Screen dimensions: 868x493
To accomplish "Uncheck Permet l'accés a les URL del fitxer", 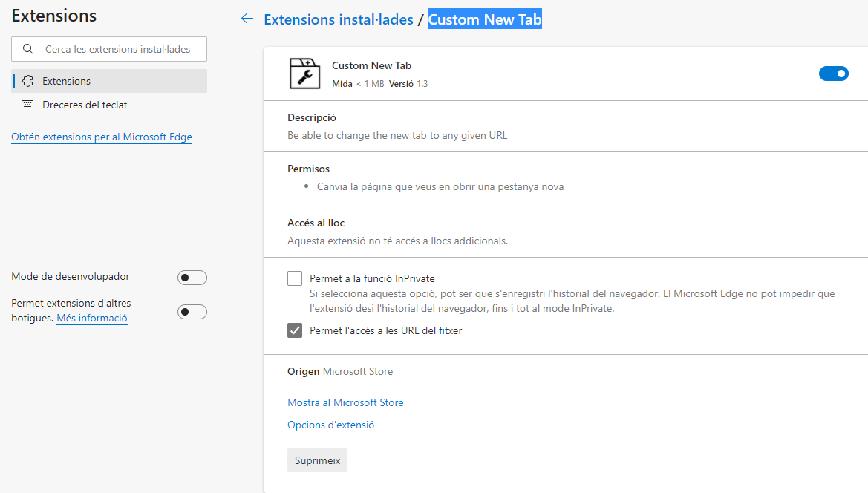I will pyautogui.click(x=295, y=330).
